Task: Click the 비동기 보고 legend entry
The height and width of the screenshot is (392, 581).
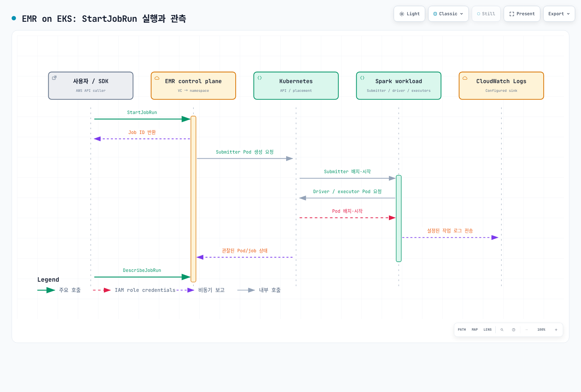Action: point(200,290)
